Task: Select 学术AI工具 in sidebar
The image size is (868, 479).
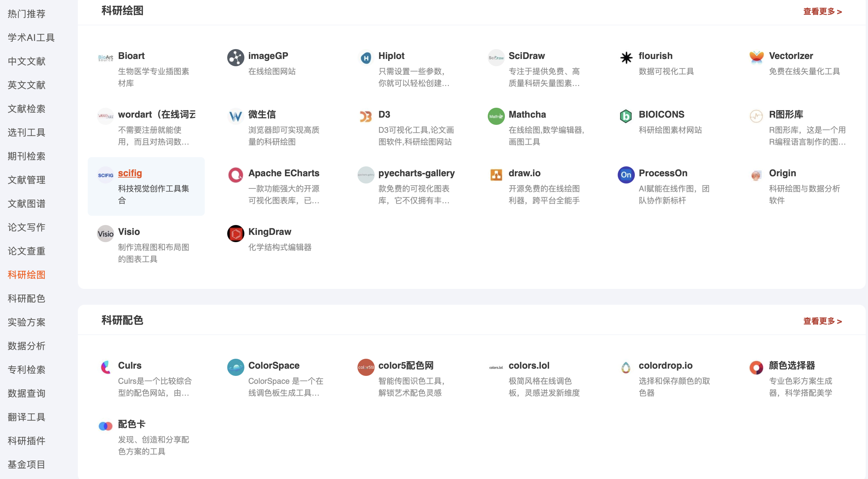Action: coord(31,37)
